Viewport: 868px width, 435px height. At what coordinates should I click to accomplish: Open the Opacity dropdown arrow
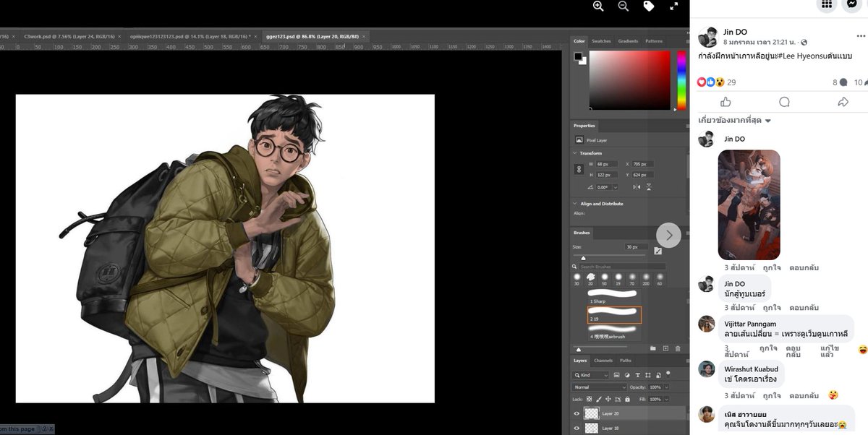pyautogui.click(x=668, y=387)
